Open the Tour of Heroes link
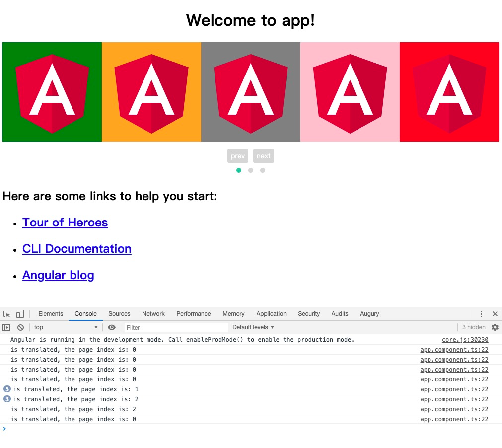Viewport: 502px width, 448px height. [x=65, y=223]
